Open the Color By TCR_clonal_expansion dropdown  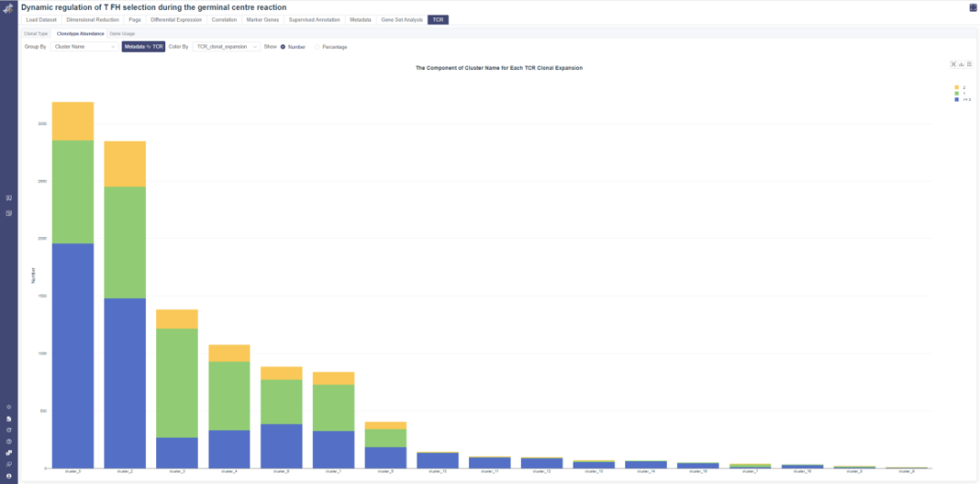click(x=226, y=47)
